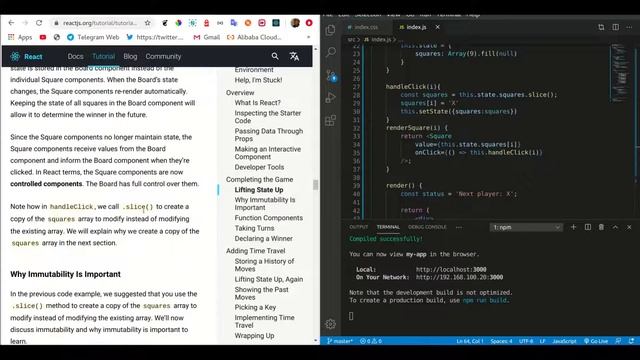Open the terminal selector dropdown 1: npm
This screenshot has height=360, width=640.
(x=526, y=227)
